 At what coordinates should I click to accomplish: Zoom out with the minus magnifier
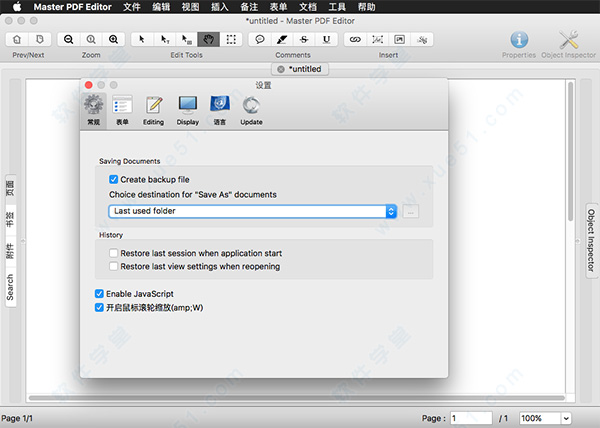(x=68, y=39)
